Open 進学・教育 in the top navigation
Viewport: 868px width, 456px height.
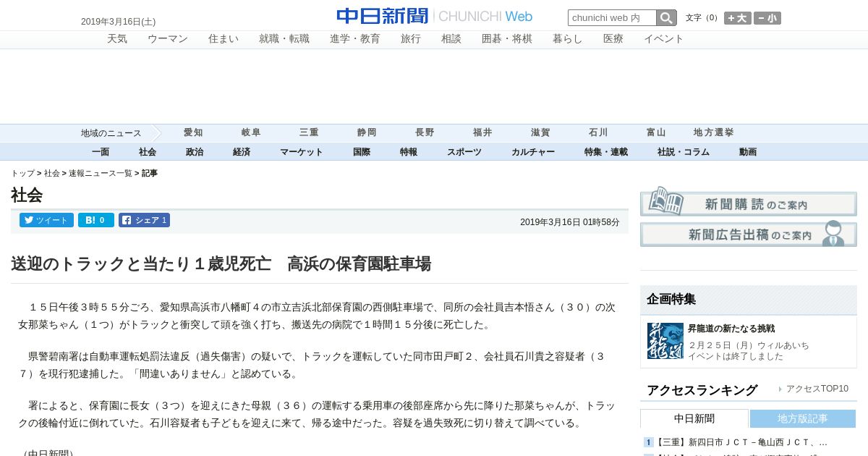click(355, 39)
